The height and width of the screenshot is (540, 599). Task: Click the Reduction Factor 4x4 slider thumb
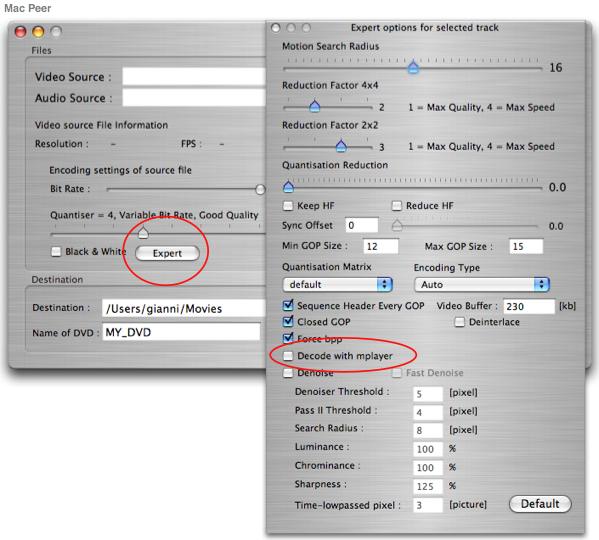coord(314,106)
